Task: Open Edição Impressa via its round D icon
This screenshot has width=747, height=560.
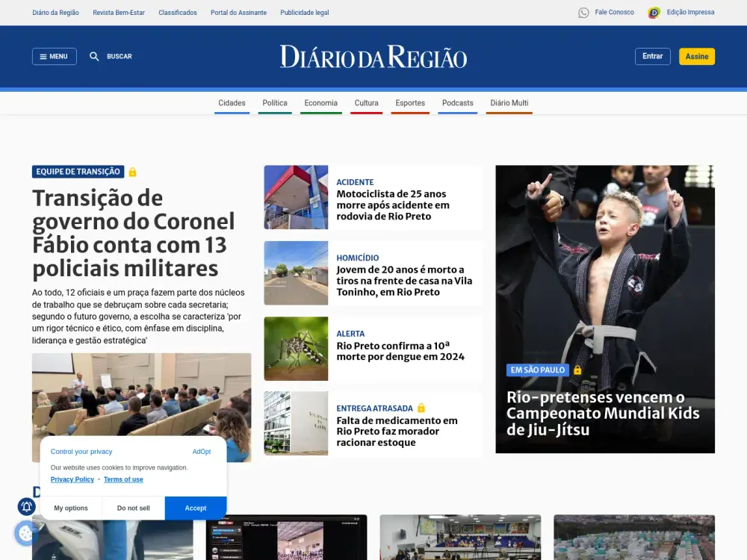Action: [x=655, y=12]
